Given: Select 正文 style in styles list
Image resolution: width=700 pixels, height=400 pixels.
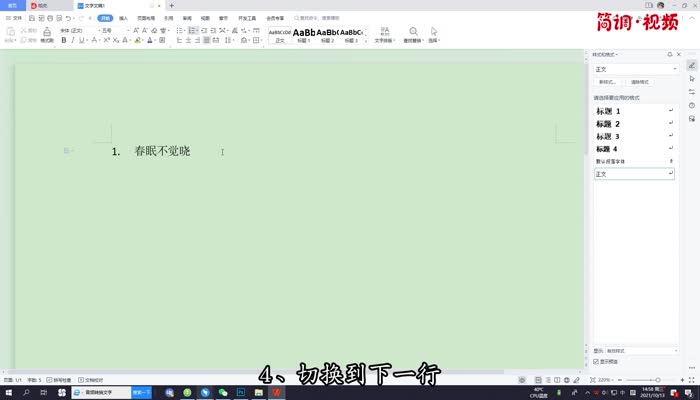Looking at the screenshot, I should coord(634,174).
